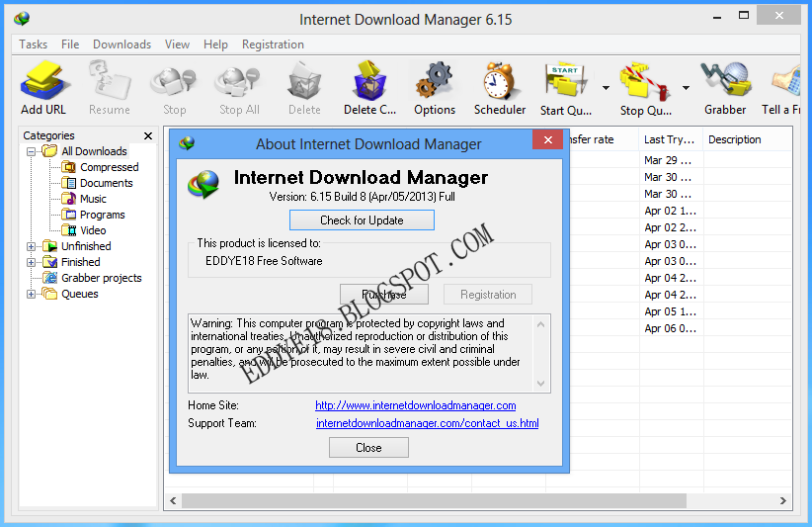812x527 pixels.
Task: Close the Categories panel
Action: tap(148, 135)
